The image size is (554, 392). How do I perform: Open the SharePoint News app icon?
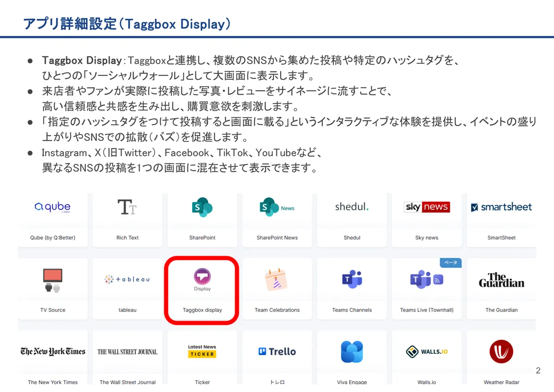coord(277,207)
